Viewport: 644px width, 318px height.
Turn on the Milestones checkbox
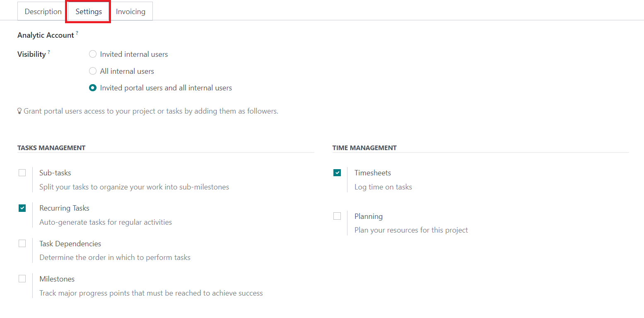click(22, 279)
